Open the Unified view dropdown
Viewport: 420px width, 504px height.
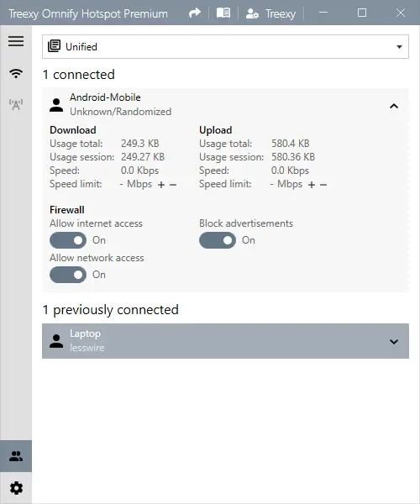click(225, 46)
